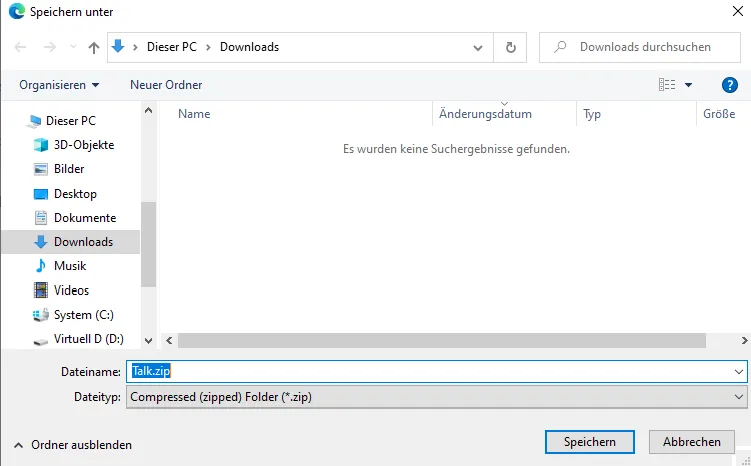The height and width of the screenshot is (466, 751).
Task: Click the Abbrechen button
Action: tap(692, 442)
